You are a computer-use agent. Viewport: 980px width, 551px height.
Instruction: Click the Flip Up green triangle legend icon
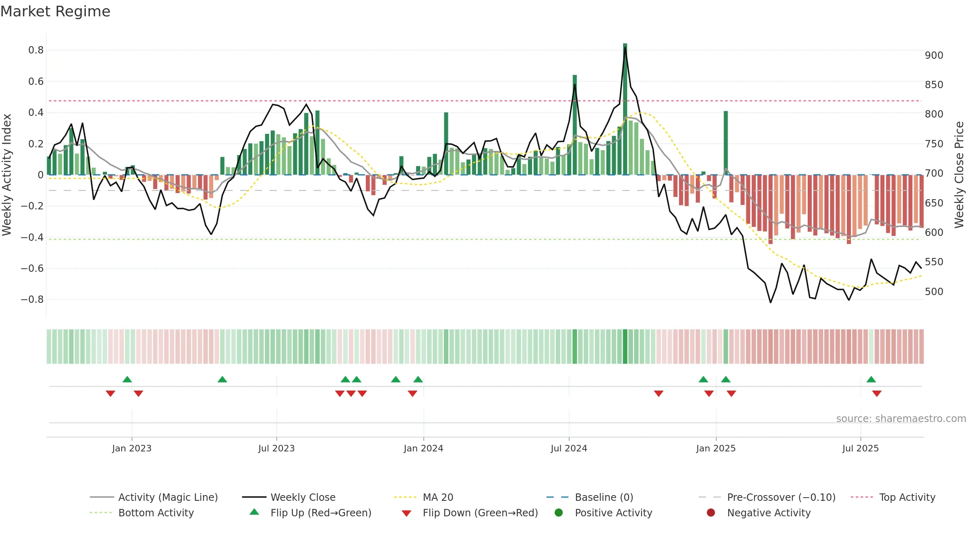coord(254,512)
